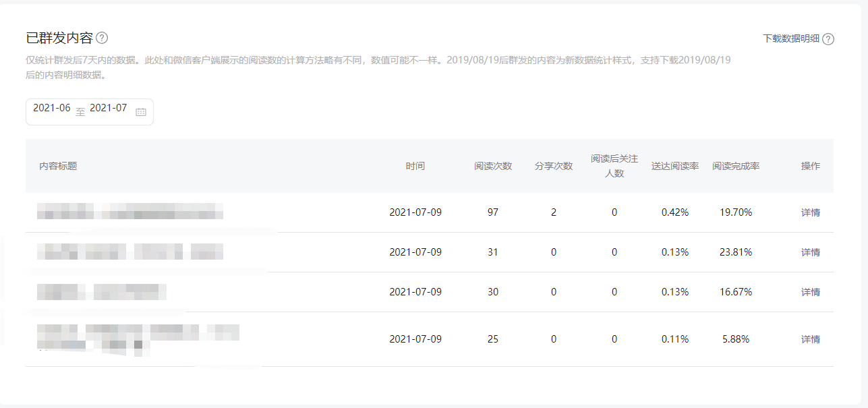Click the 23.81% completion rate
The height and width of the screenshot is (408, 868).
coord(736,252)
